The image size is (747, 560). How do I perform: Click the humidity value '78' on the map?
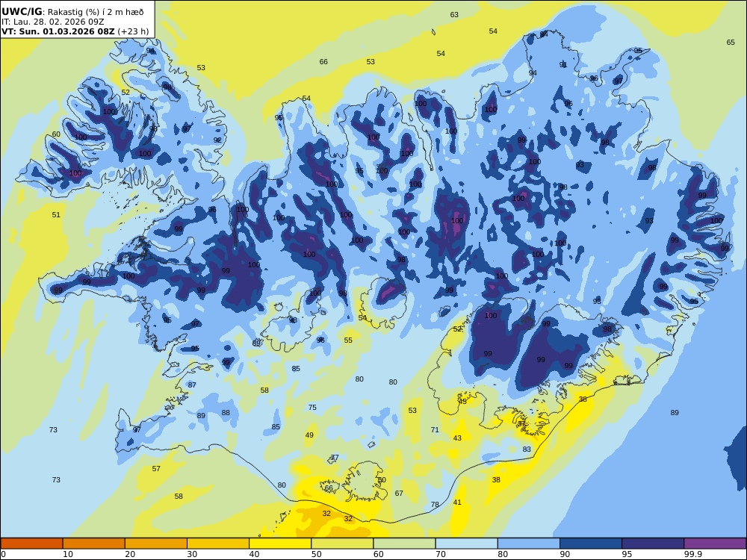tap(435, 504)
